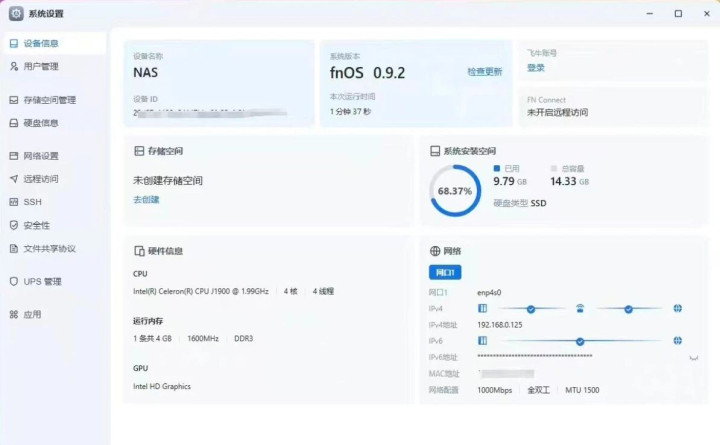Open 存储空间管理 icon in sidebar

14,100
